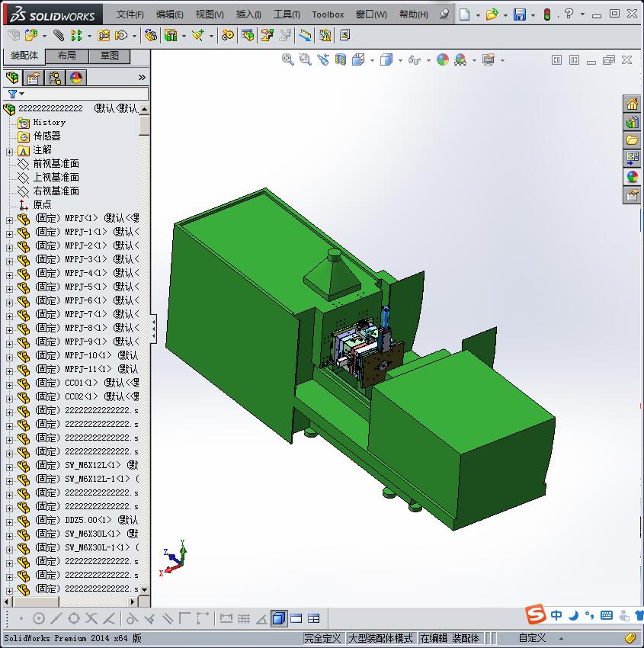Switch to the 草图 sketch tab
The width and height of the screenshot is (644, 648).
click(110, 56)
